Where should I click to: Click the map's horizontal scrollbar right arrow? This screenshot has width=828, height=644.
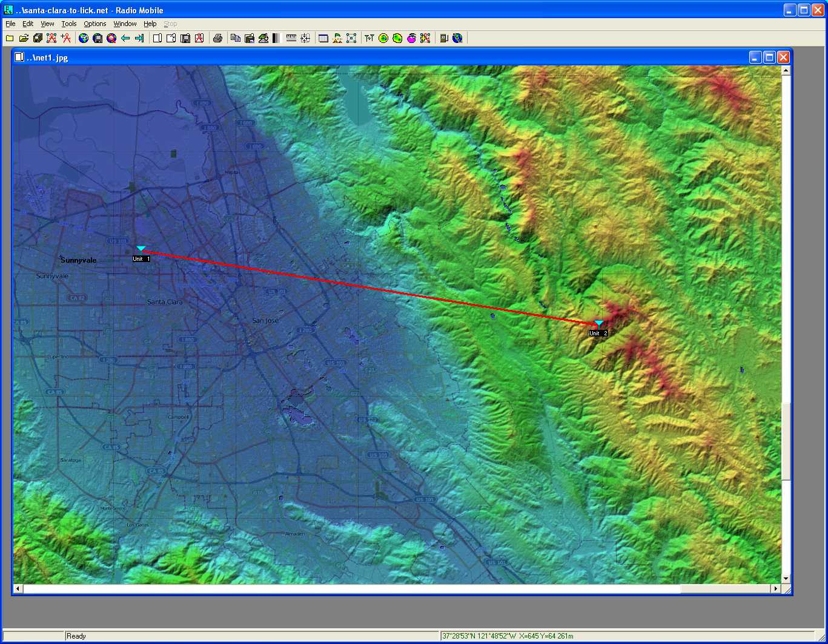775,588
